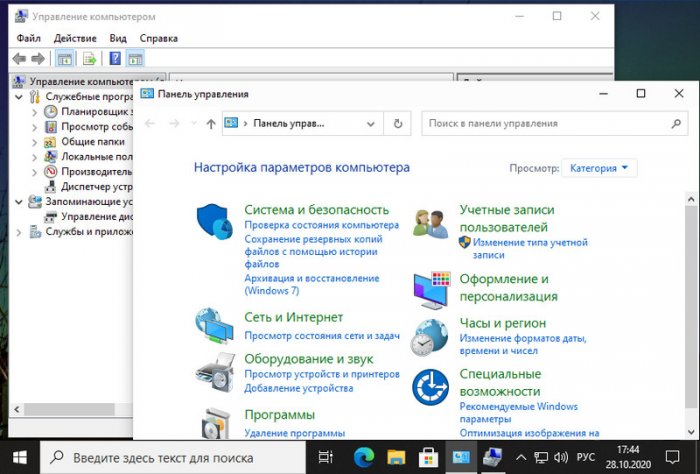The image size is (700, 474).
Task: Click Изменение типа учетной записи link
Action: (x=530, y=249)
